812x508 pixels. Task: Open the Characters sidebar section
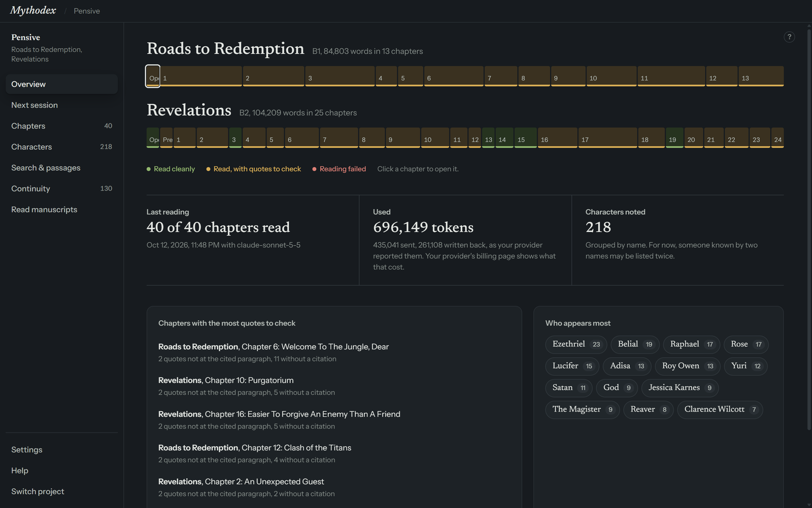pyautogui.click(x=61, y=147)
